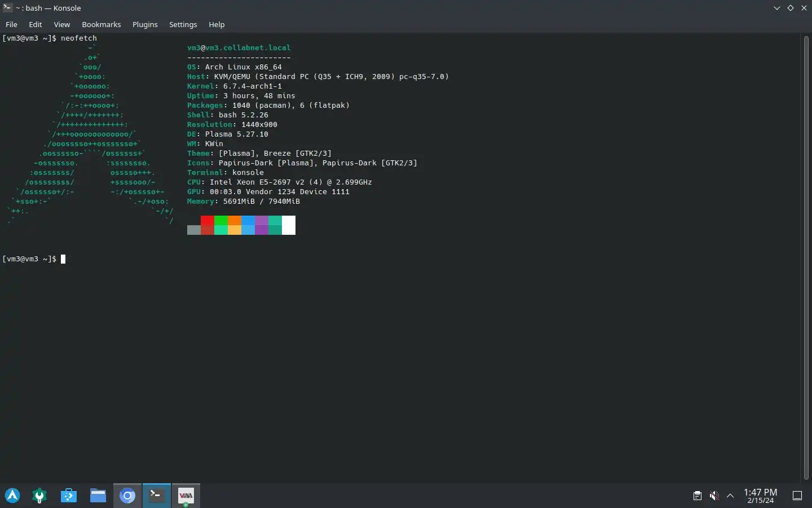Open the Edit menu
812x508 pixels.
coord(36,24)
